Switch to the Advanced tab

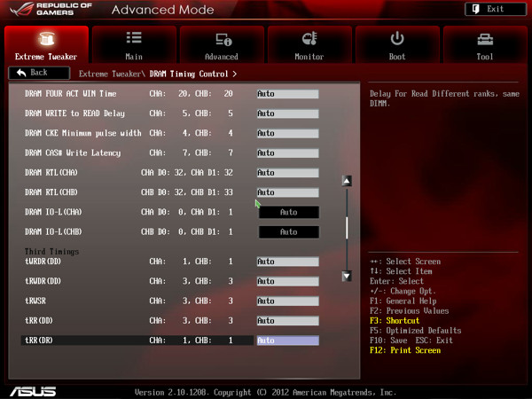point(222,45)
